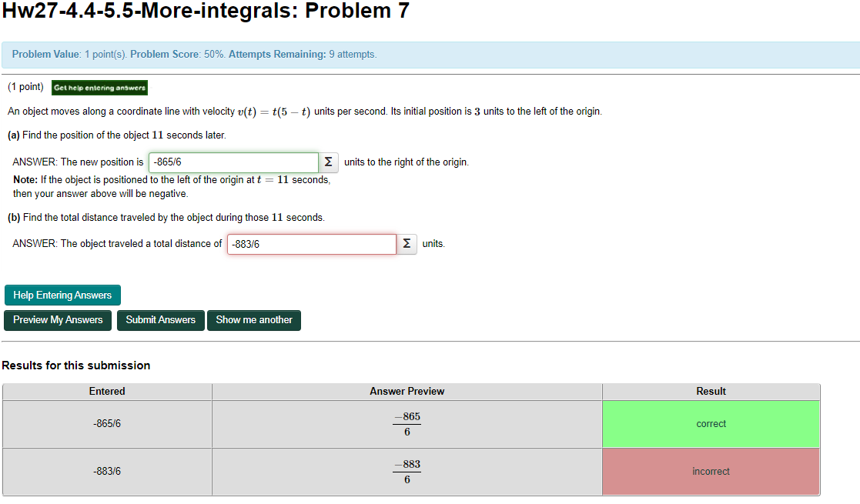Image resolution: width=860 pixels, height=504 pixels.
Task: Click the part (b) answer input containing -883/6
Action: tap(311, 243)
